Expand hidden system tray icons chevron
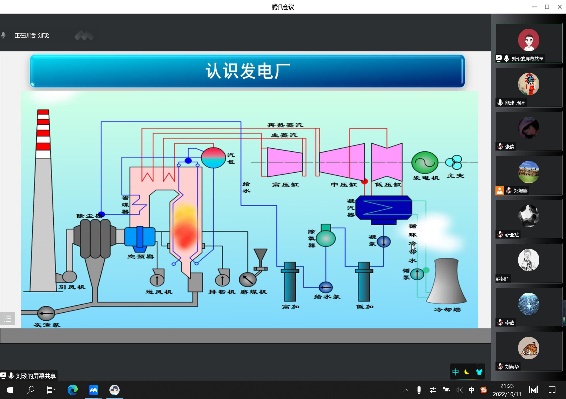Image resolution: width=566 pixels, height=399 pixels. (x=406, y=390)
